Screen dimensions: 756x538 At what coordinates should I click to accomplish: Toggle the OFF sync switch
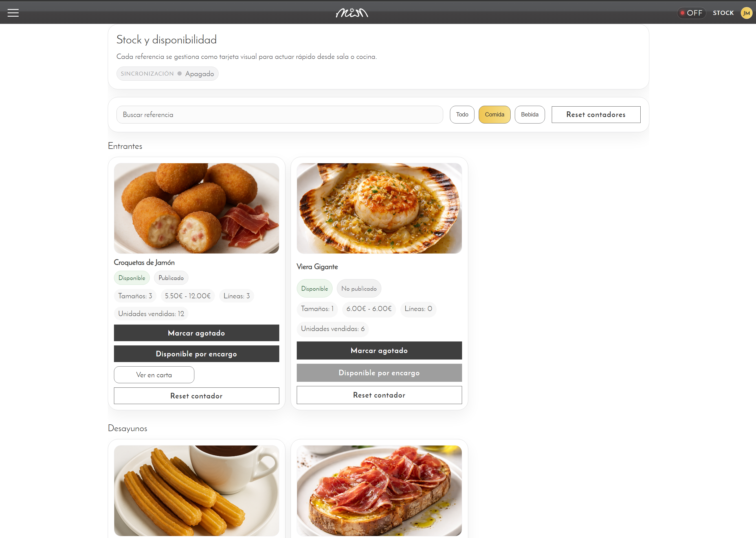(691, 13)
